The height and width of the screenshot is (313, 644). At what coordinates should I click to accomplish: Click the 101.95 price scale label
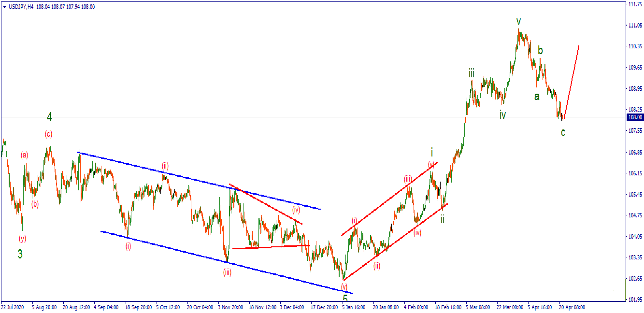(x=634, y=299)
